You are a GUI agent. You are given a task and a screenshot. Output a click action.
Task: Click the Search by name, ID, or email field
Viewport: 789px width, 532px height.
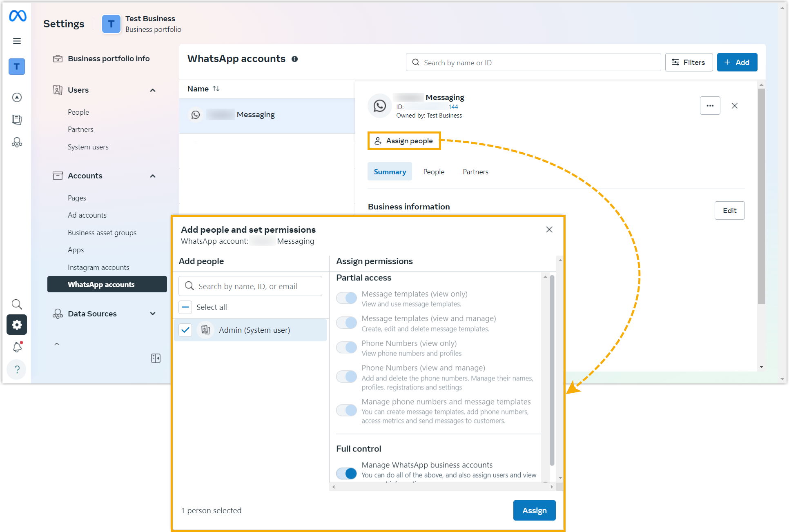tap(250, 286)
